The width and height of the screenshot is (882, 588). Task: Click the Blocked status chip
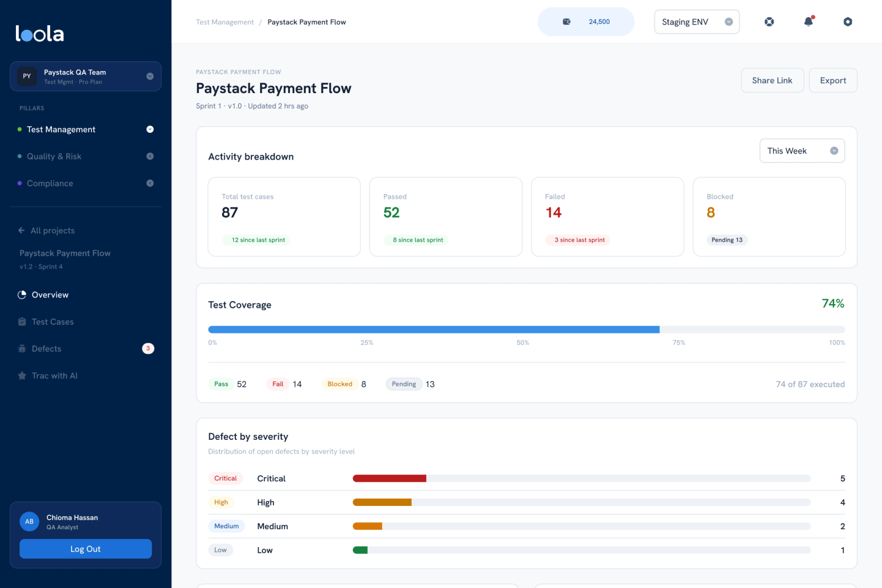340,384
